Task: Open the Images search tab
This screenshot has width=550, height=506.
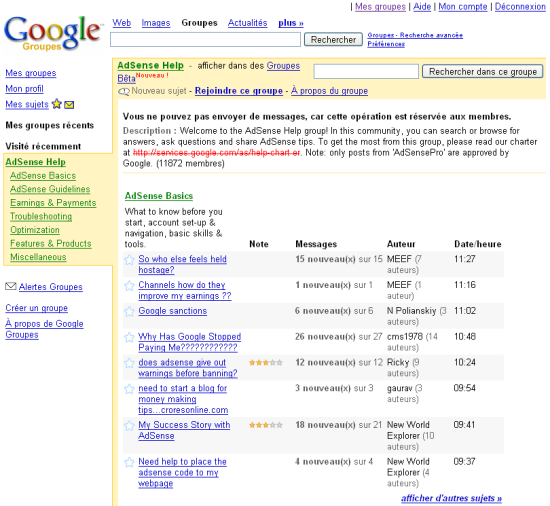Action: coord(156,23)
